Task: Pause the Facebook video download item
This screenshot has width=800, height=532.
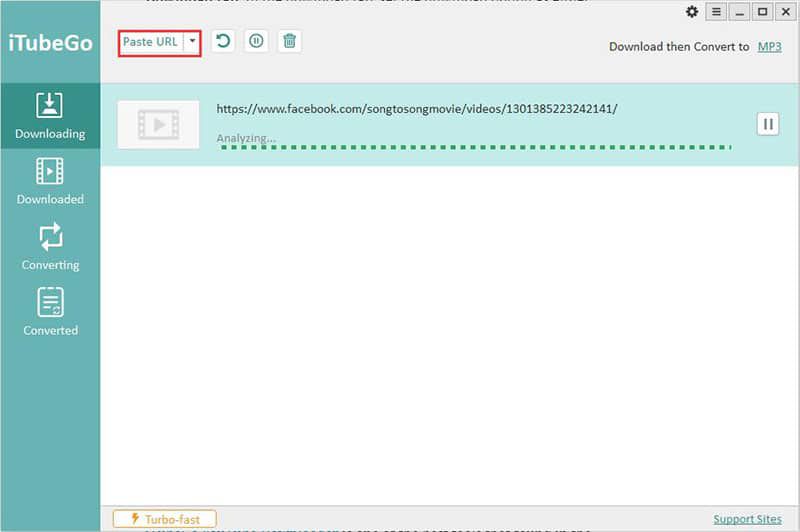Action: [768, 124]
